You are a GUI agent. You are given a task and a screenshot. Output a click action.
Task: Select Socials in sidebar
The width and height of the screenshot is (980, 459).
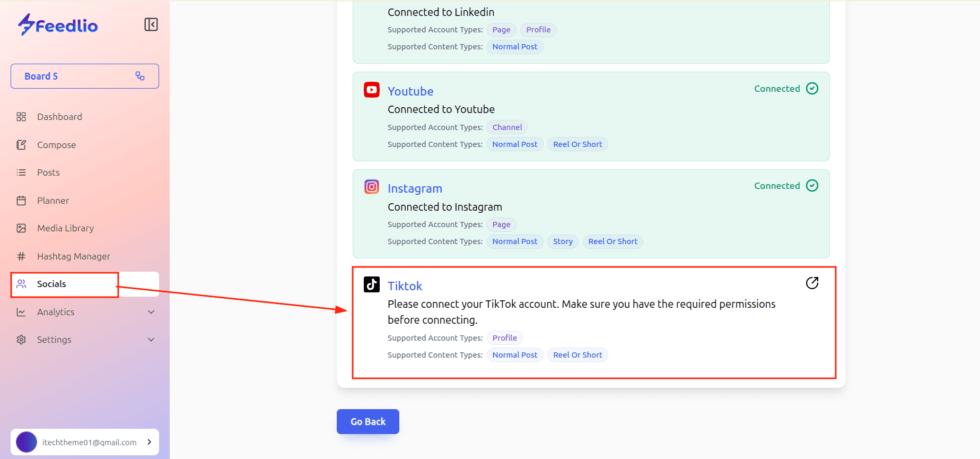pyautogui.click(x=51, y=284)
